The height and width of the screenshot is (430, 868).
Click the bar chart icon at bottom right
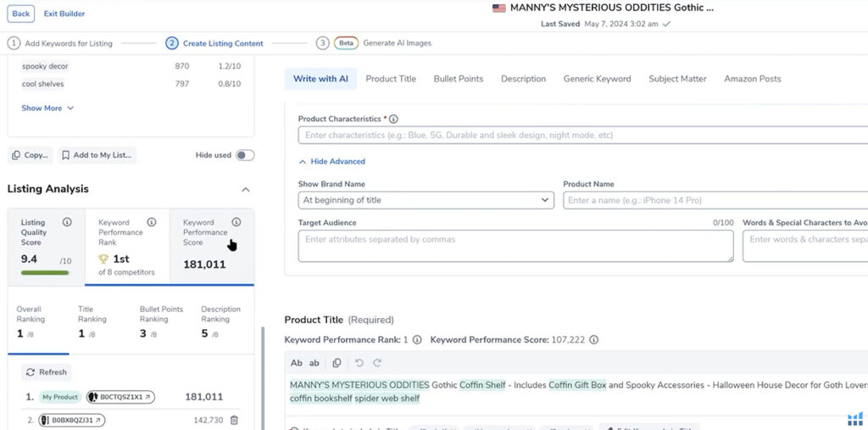point(855,418)
